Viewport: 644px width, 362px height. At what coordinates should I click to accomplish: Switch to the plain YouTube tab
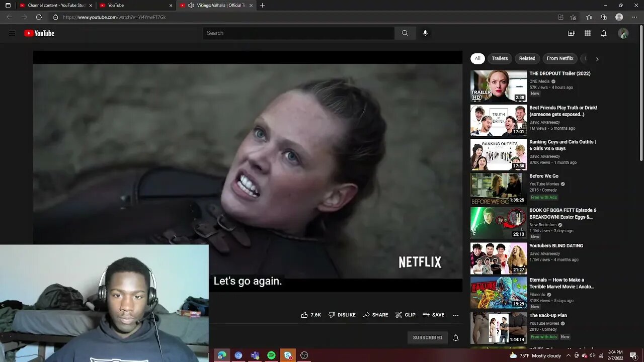click(135, 6)
